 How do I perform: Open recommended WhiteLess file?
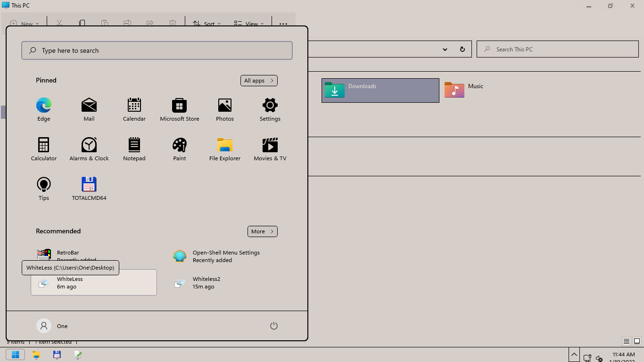coord(94,283)
